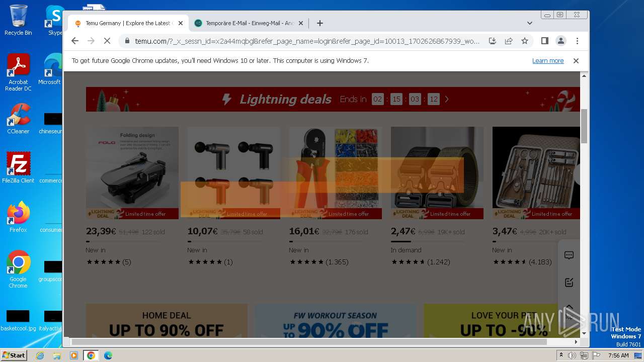Select the 10,07€ price
The image size is (644, 362).
(x=202, y=231)
